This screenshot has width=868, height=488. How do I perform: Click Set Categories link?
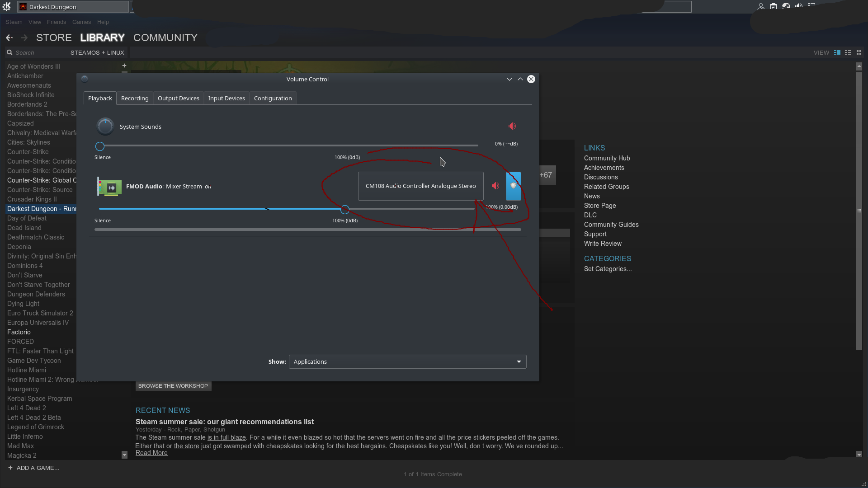608,269
